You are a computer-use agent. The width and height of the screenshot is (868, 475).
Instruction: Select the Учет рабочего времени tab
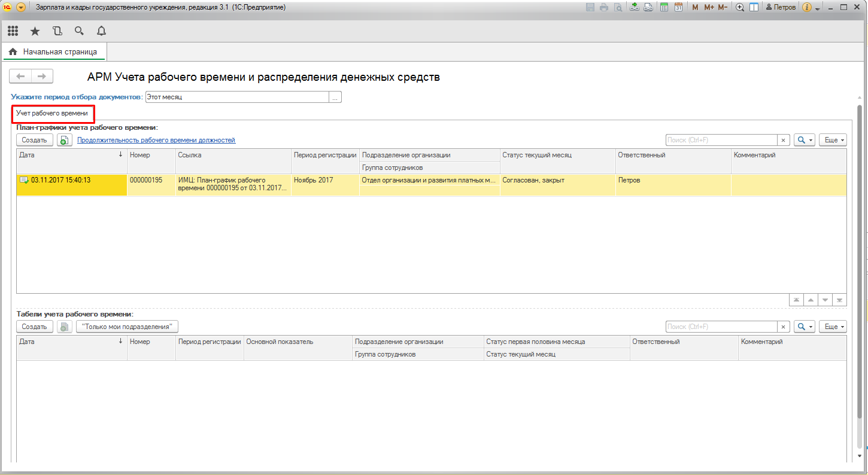click(52, 113)
